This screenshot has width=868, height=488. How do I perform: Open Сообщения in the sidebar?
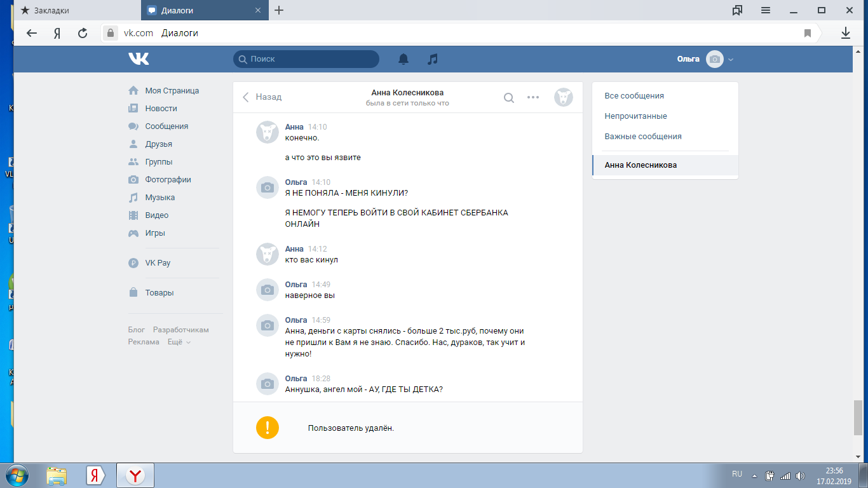coord(166,126)
